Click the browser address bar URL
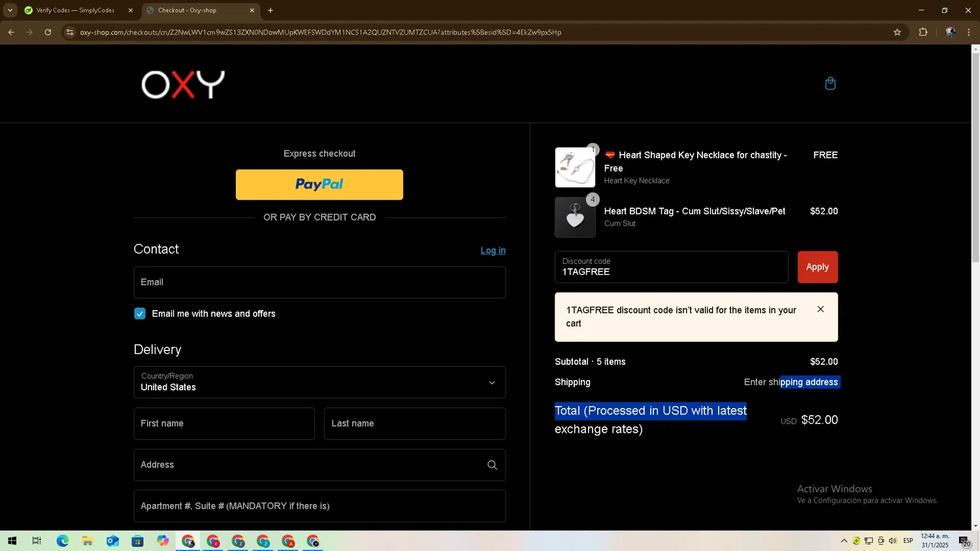 pyautogui.click(x=320, y=32)
